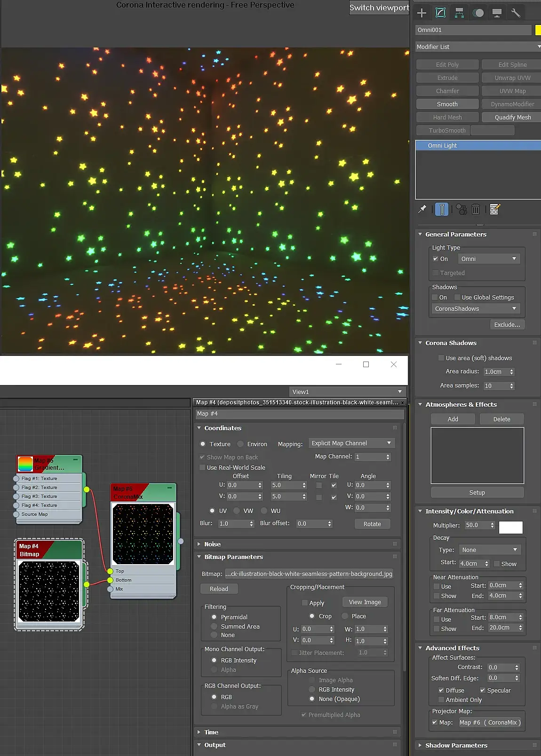Click the Top input socket on CoronaMix

tap(111, 571)
